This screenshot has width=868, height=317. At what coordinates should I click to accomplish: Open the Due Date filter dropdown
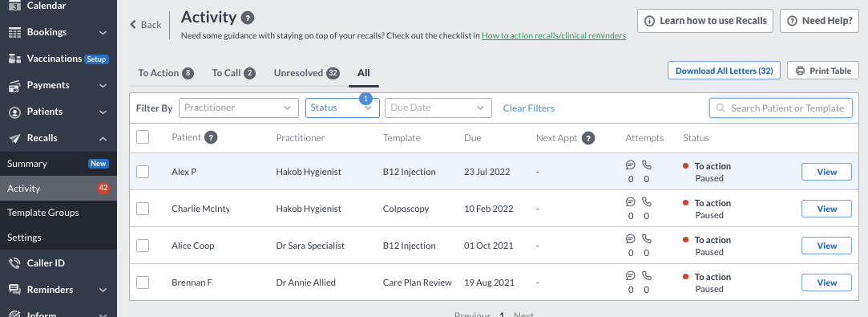438,108
